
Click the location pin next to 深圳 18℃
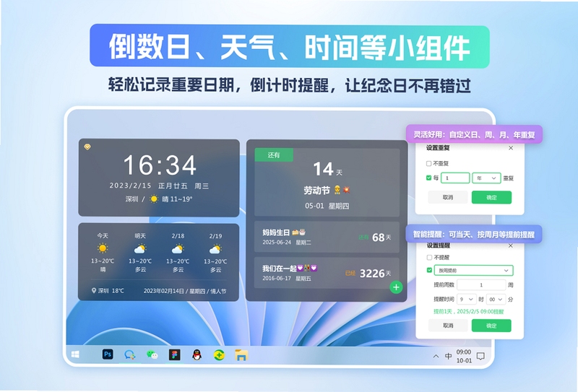[94, 290]
